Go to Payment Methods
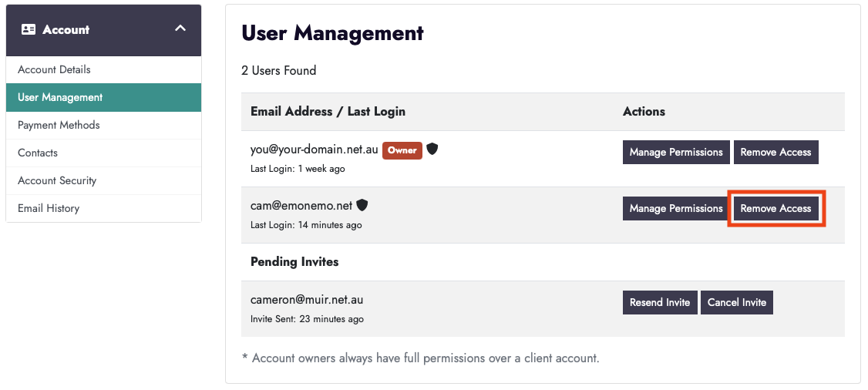Viewport: 868px width, 390px height. [59, 125]
